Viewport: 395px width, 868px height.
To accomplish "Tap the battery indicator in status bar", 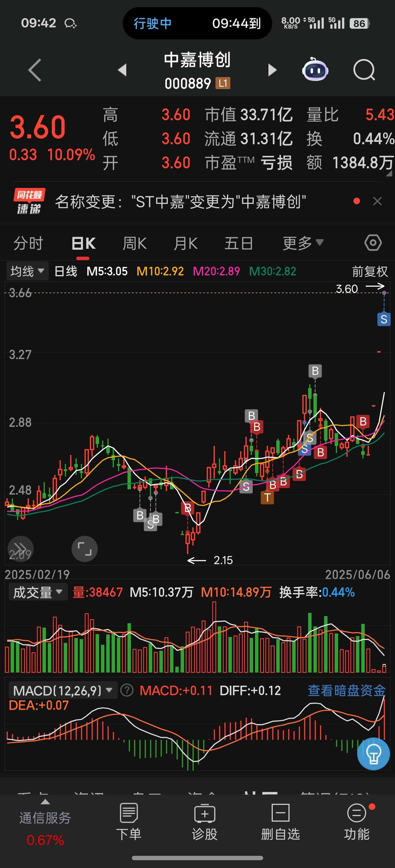I will pyautogui.click(x=360, y=23).
